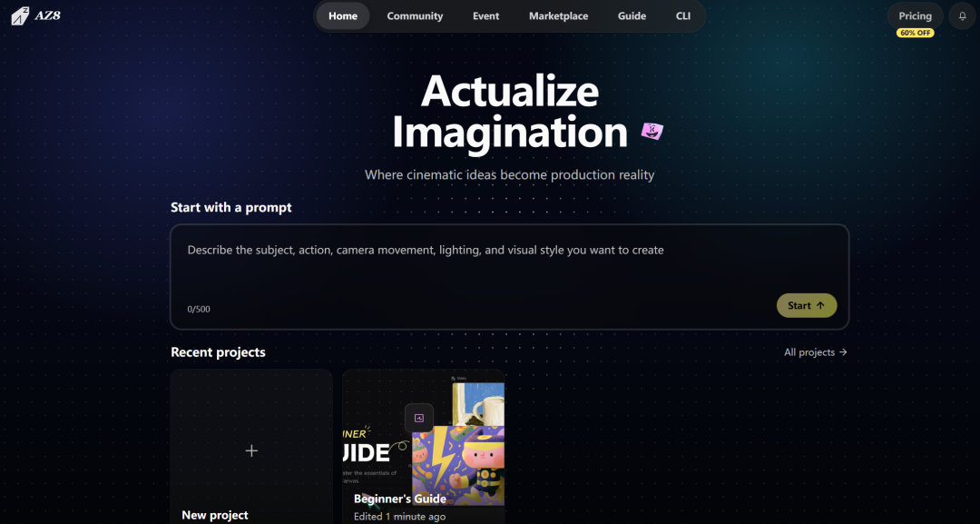The image size is (980, 524).
Task: Open the Beginner's Guide project thumbnail
Action: [x=424, y=447]
